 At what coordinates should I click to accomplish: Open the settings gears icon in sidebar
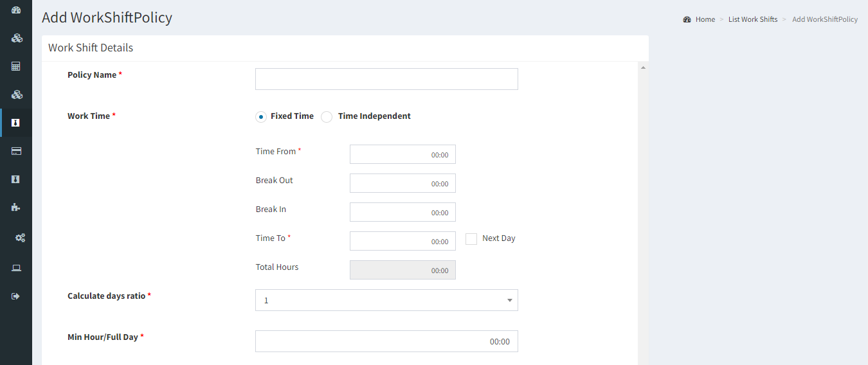tap(20, 238)
